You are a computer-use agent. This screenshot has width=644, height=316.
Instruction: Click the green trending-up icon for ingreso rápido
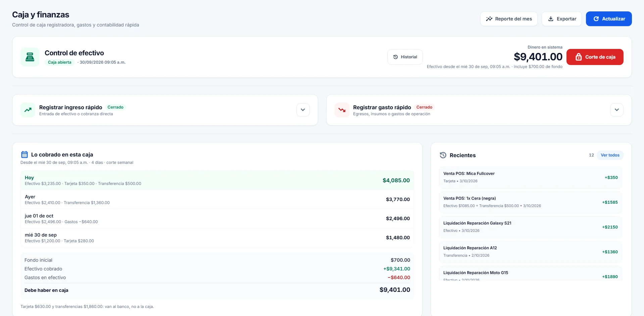point(28,110)
